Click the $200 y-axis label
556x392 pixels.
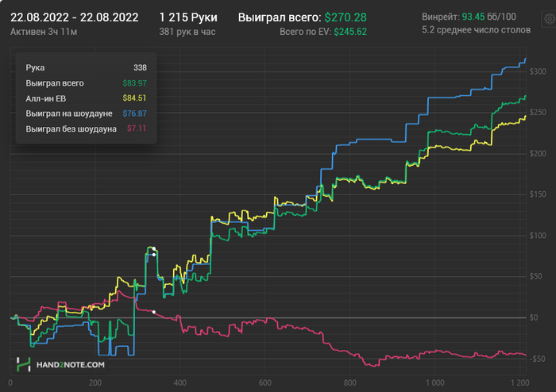(x=538, y=153)
